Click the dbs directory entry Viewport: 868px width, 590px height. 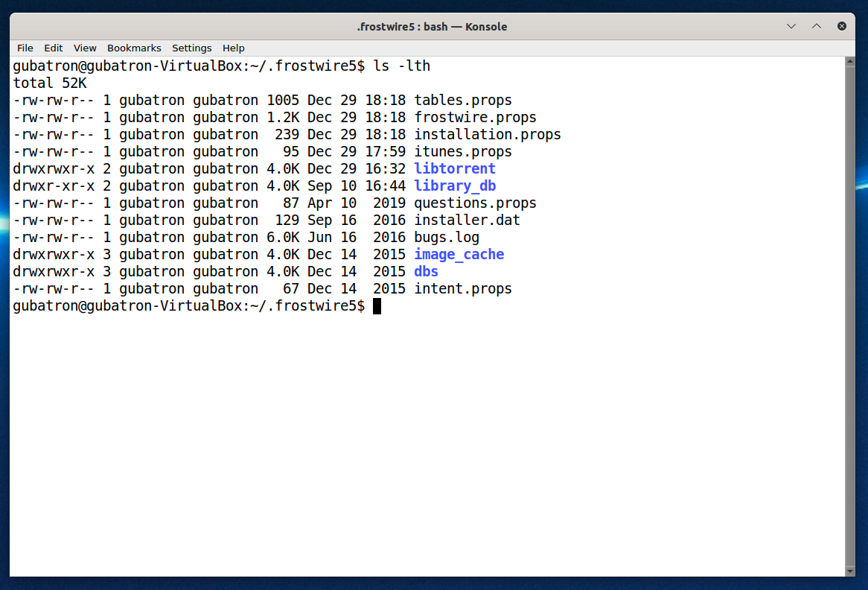[427, 272]
